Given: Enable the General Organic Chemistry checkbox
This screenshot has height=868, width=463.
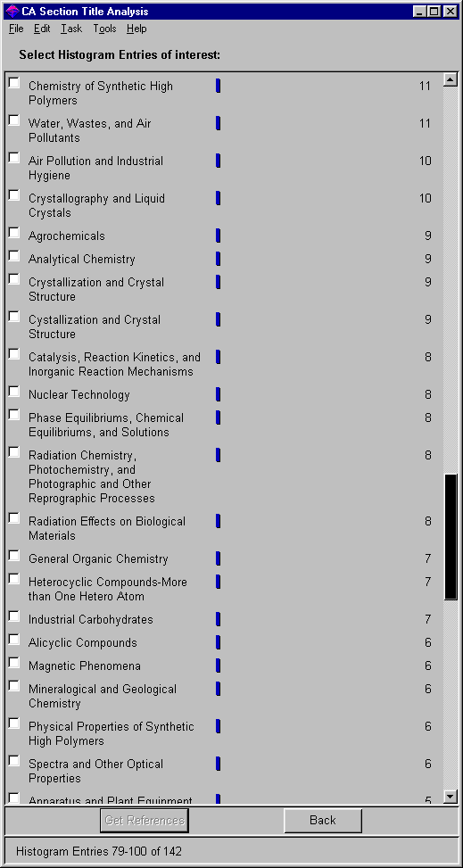Looking at the screenshot, I should coord(14,555).
